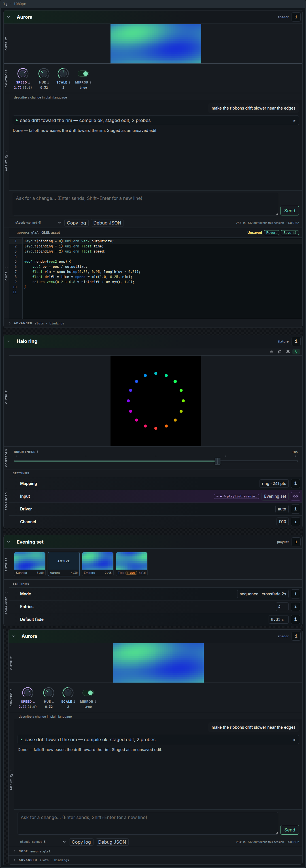Open info for the Entries setting
306x868 pixels.
(296, 607)
